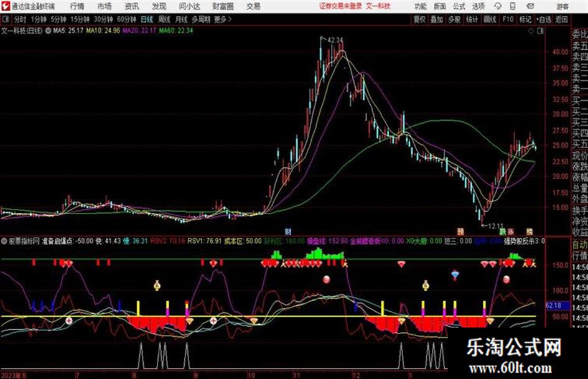Image resolution: width=588 pixels, height=379 pixels.
Task: Switch to 5分钟 period
Action: [x=58, y=19]
